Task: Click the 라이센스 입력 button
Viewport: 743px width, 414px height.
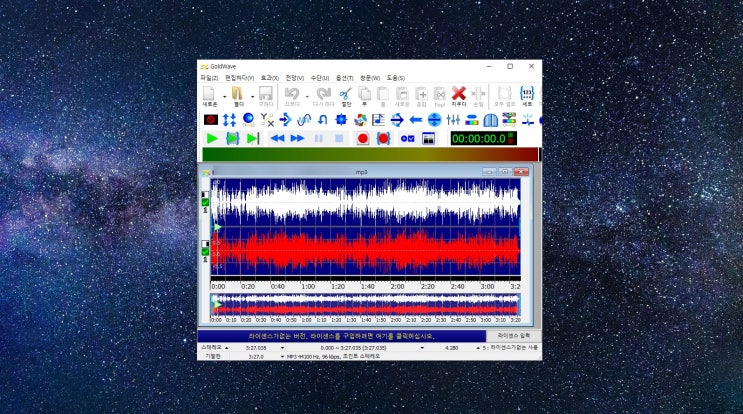Action: 514,336
